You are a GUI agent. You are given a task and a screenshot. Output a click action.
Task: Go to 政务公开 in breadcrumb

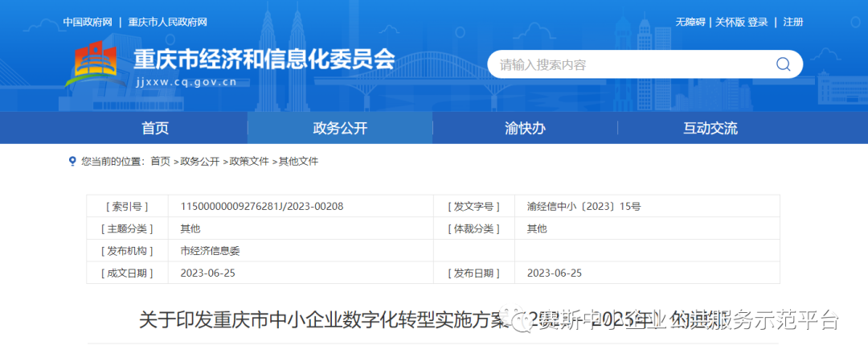click(199, 161)
